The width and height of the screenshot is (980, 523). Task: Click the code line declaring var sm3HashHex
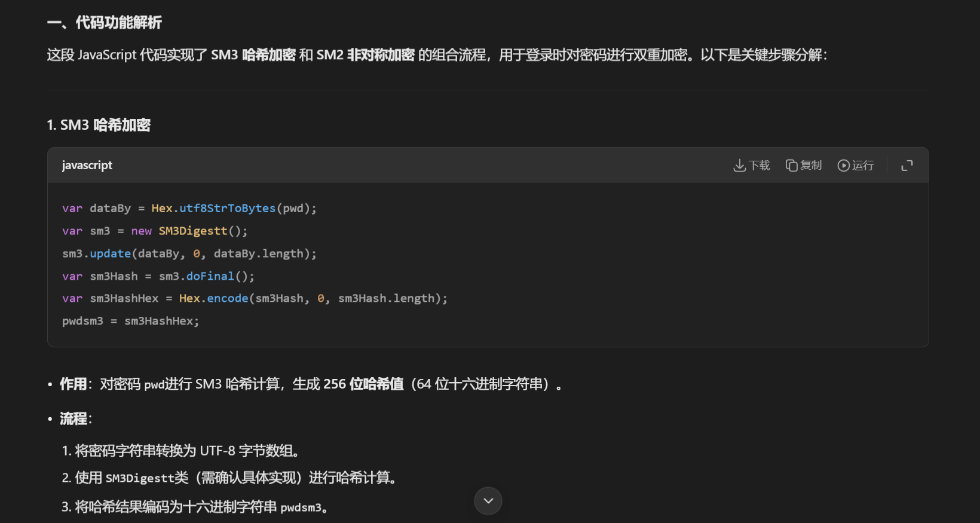[254, 299]
